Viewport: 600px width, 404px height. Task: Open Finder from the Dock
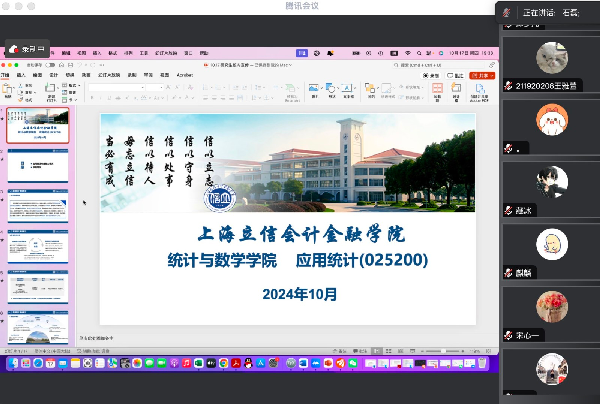pyautogui.click(x=13, y=366)
